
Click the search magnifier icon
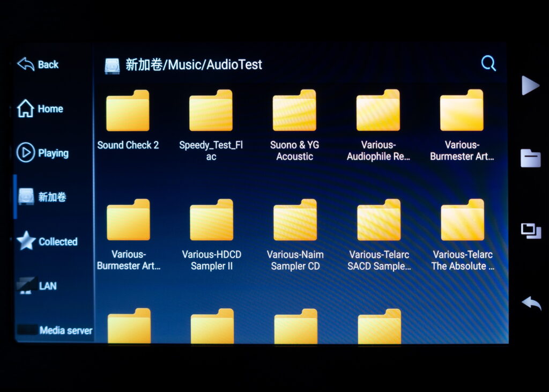click(x=488, y=63)
